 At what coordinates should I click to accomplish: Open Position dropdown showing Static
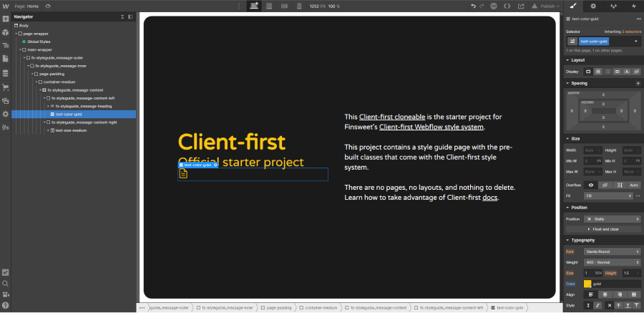612,219
